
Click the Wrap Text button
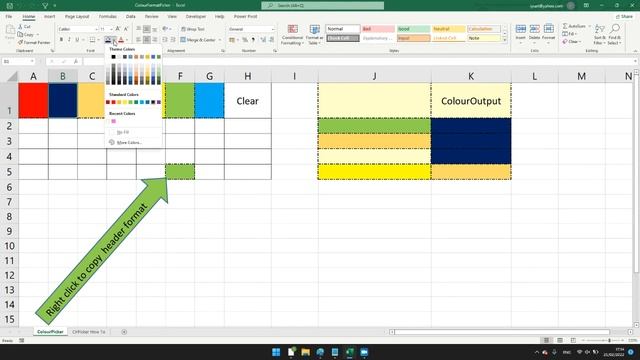coord(193,29)
